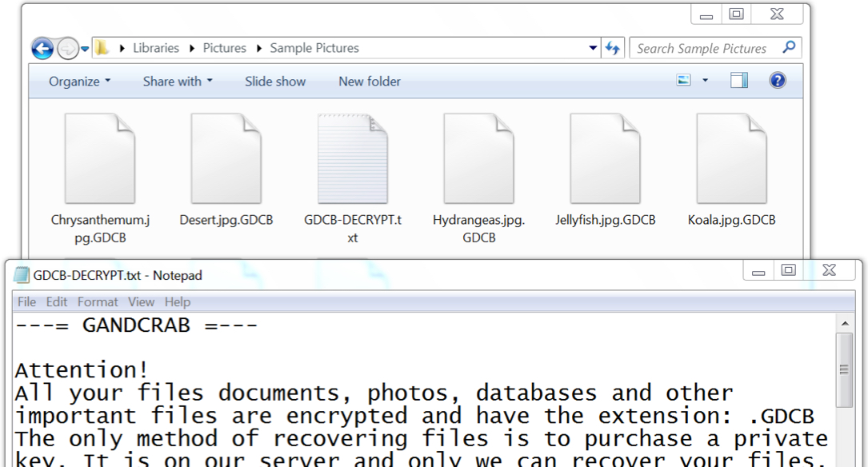Select Jellyfish.jpg.GDCB file icon
This screenshot has height=467, width=868.
coord(605,159)
